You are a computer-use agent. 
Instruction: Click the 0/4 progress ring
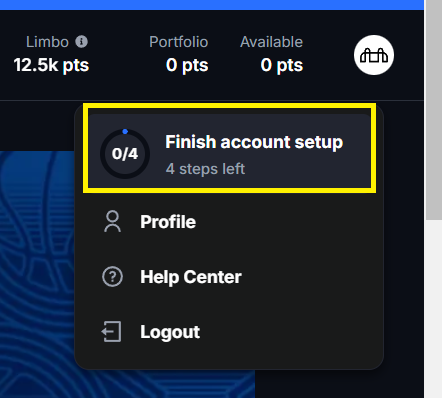(x=125, y=154)
